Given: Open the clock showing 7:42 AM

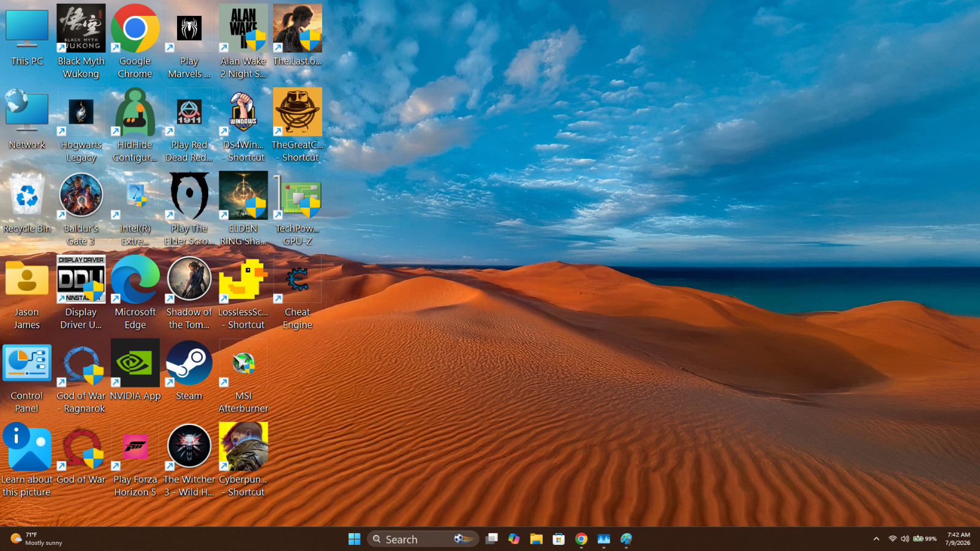Looking at the screenshot, I should pos(959,539).
